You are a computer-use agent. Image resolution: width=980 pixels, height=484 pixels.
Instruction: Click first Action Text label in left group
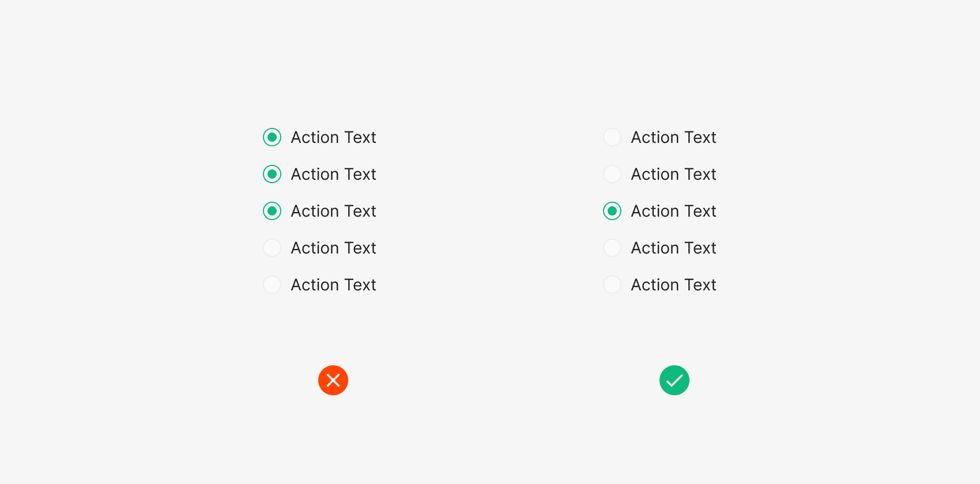click(333, 137)
